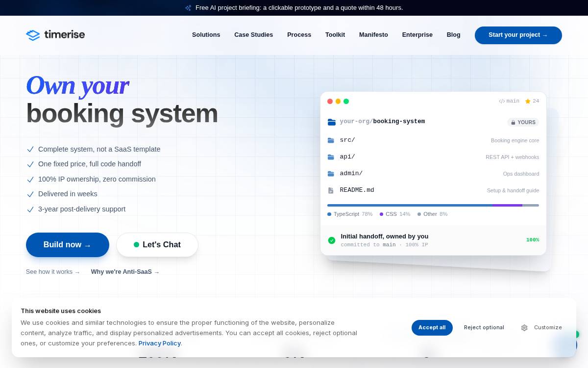Click the gear icon beside Customize
The height and width of the screenshot is (368, 588).
coord(524,328)
